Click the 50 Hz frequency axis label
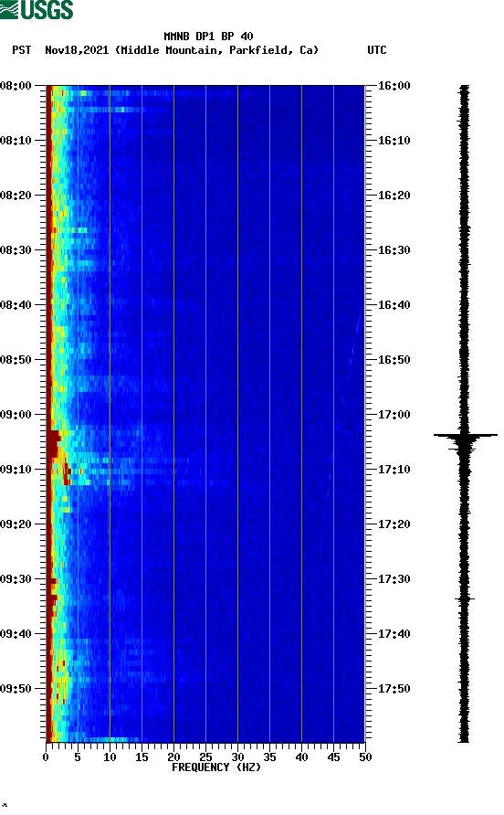504x815 pixels. tap(365, 757)
